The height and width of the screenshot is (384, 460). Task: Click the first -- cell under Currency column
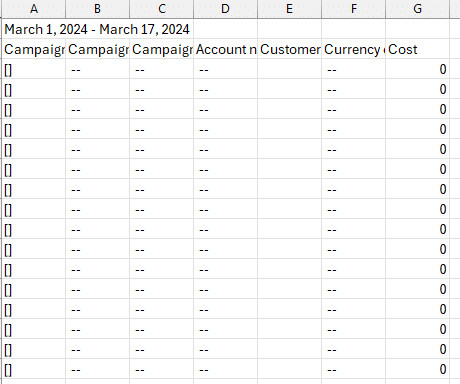[353, 69]
